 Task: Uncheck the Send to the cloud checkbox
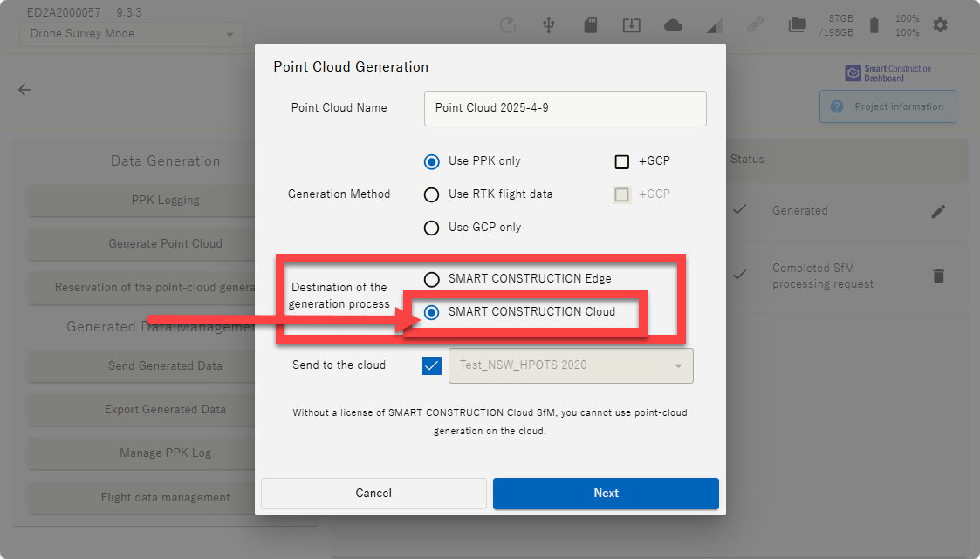[x=432, y=365]
